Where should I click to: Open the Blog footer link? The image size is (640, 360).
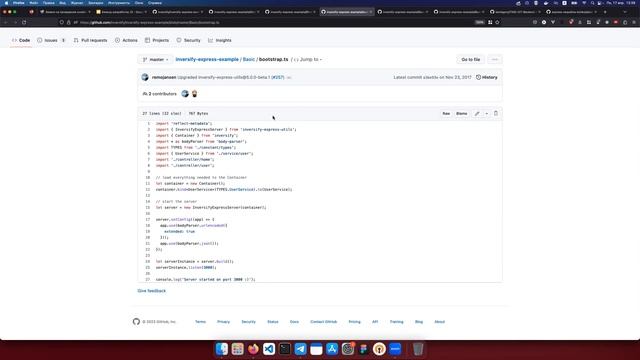click(419, 322)
